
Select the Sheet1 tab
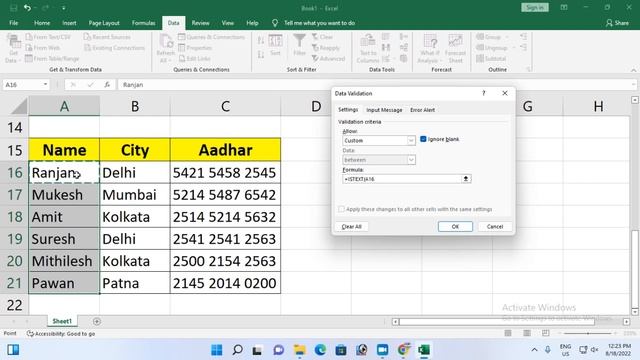click(x=62, y=321)
